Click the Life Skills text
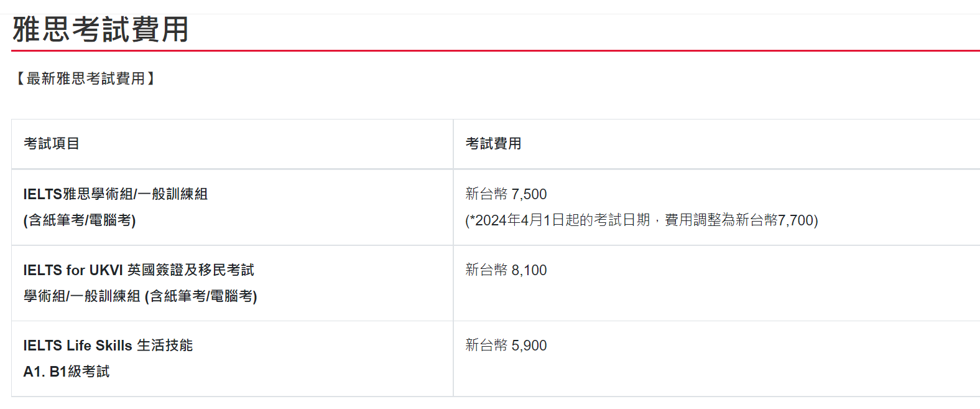Viewport: 980px width, 409px height. [x=99, y=346]
